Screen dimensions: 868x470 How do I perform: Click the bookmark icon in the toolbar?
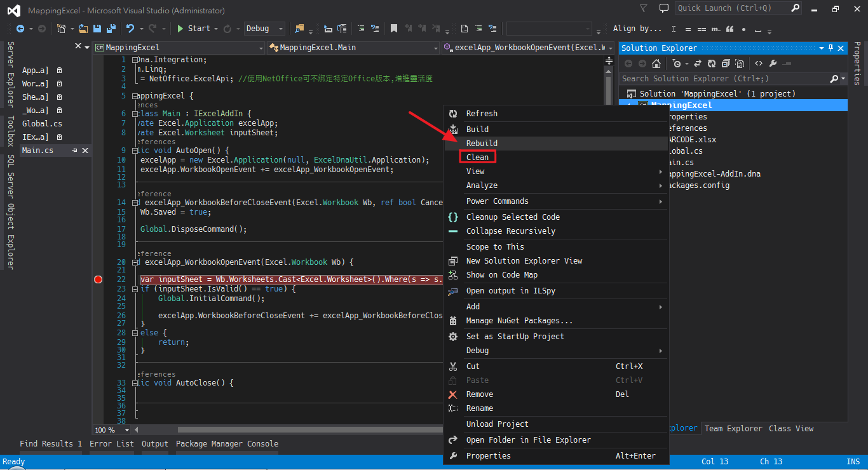pos(394,29)
